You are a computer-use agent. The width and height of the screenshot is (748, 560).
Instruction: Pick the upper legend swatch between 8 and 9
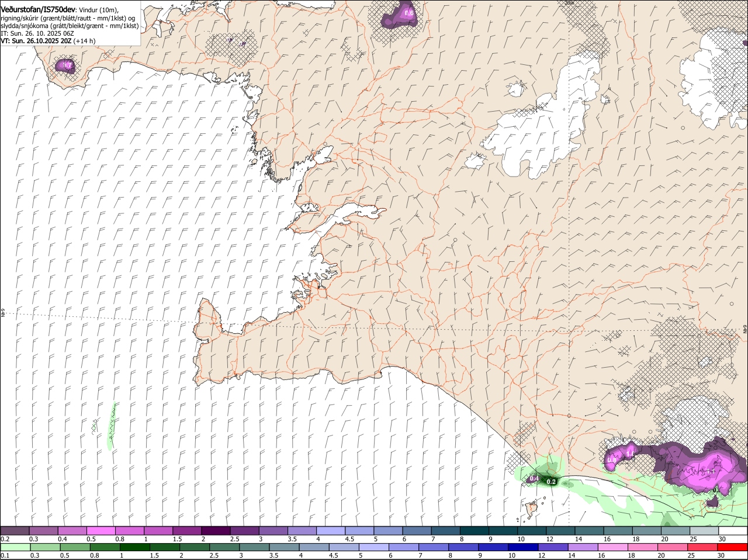click(475, 531)
